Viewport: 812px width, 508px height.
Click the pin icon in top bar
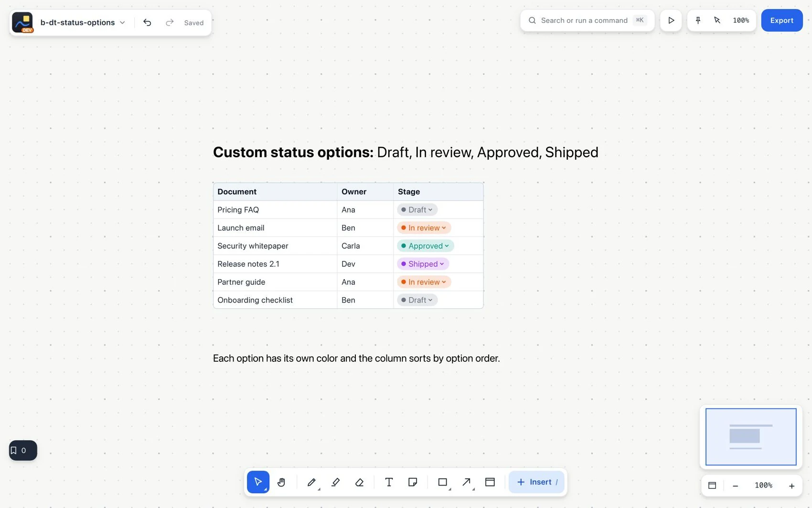pos(698,20)
